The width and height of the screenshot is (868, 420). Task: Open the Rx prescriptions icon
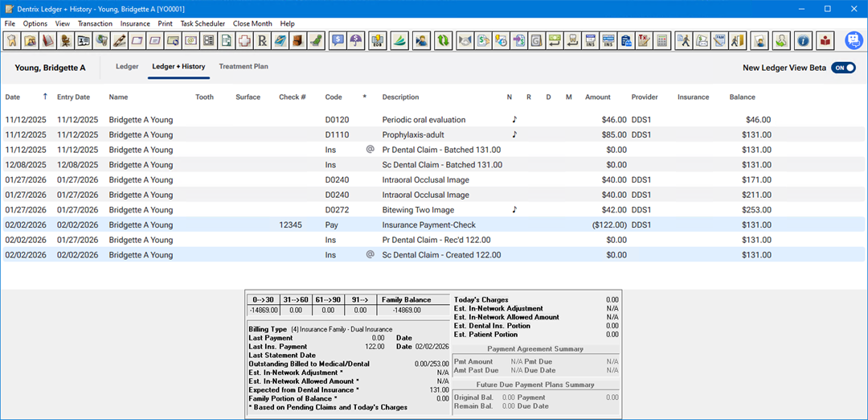coord(261,40)
